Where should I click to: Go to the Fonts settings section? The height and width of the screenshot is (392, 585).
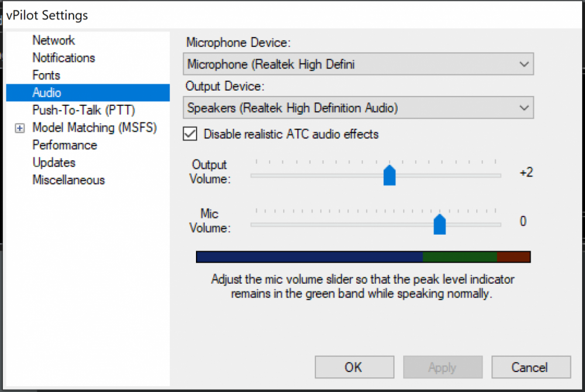46,75
